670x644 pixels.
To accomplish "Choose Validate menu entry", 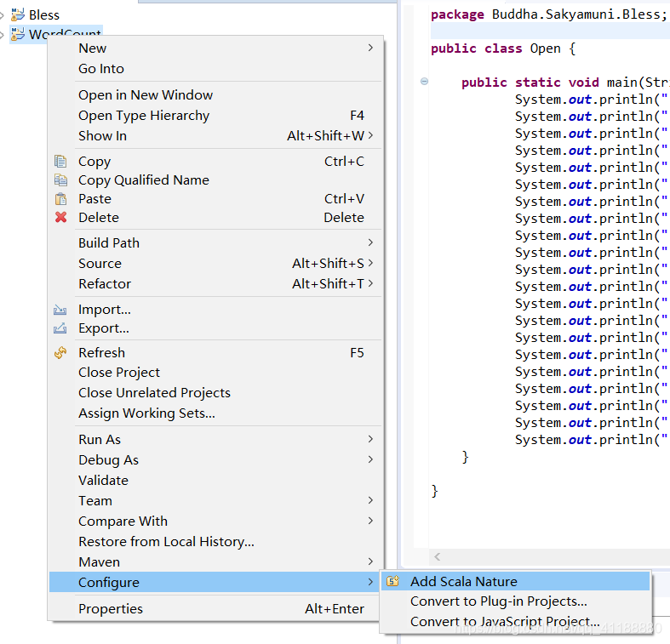I will pyautogui.click(x=215, y=481).
